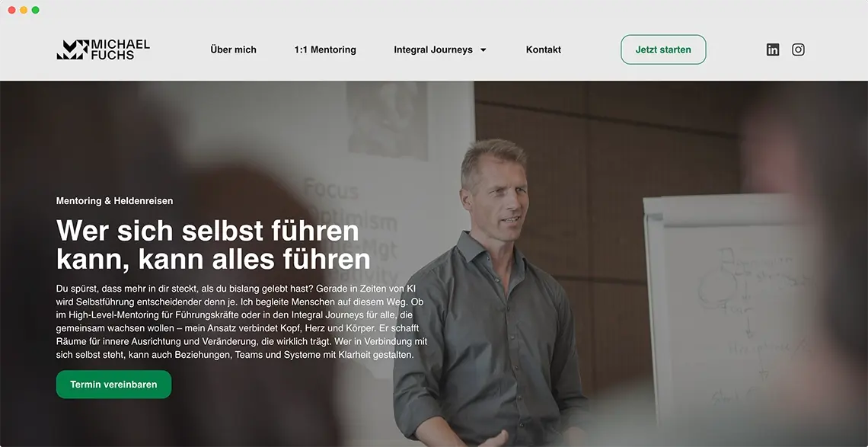Open the Instagram profile icon
This screenshot has height=447, width=868.
pyautogui.click(x=798, y=49)
